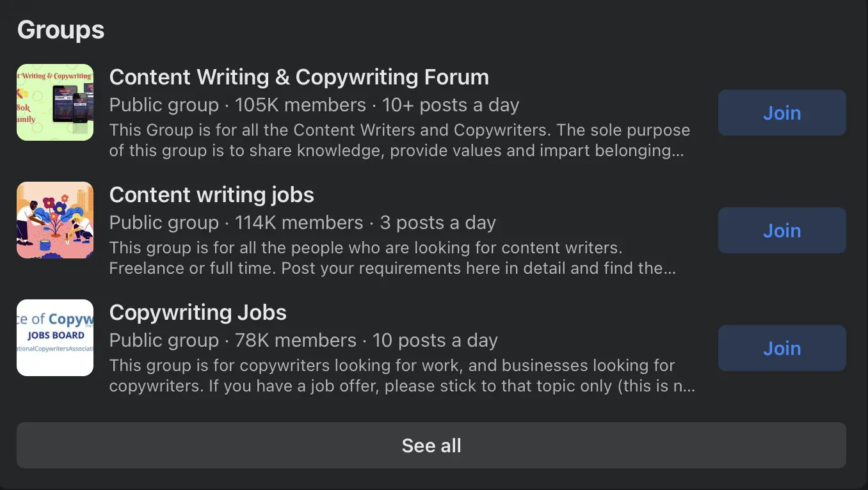Click the 114K members count text

(298, 222)
